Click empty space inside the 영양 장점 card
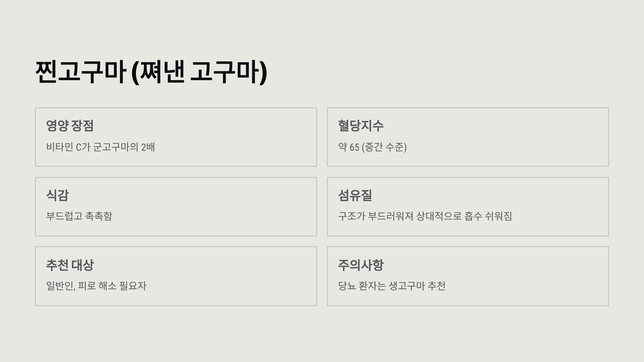Image resolution: width=644 pixels, height=362 pixels. [236, 137]
